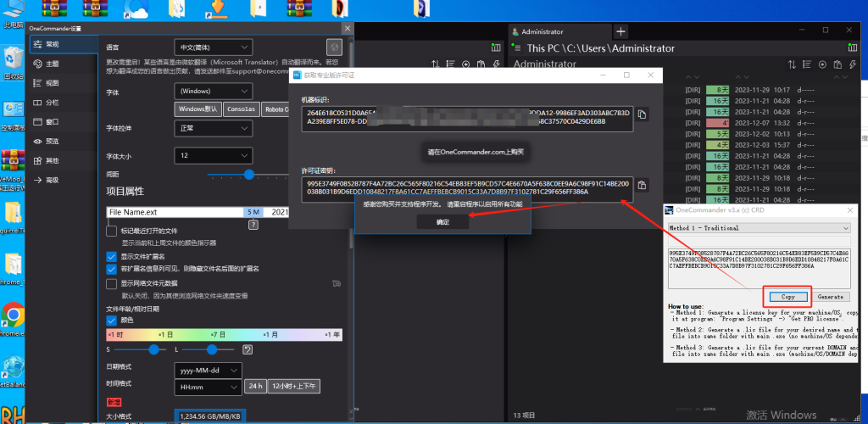Click the target circle icon in left pane
The height and width of the screenshot is (424, 868).
(465, 64)
